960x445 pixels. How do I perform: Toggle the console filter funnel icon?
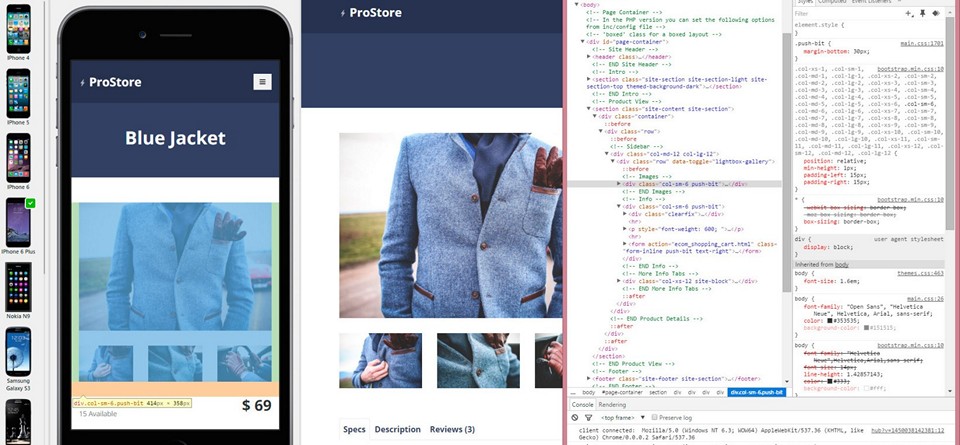(588, 417)
